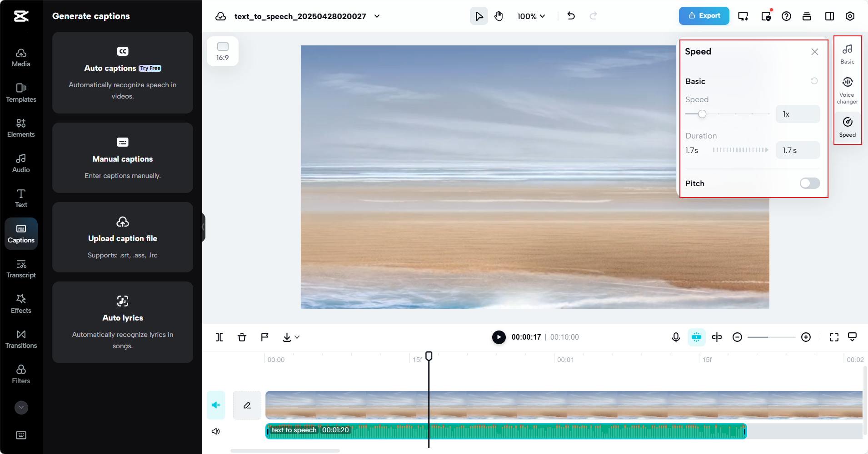Image resolution: width=868 pixels, height=454 pixels.
Task: Open the 16:9 aspect ratio selector
Action: [223, 51]
